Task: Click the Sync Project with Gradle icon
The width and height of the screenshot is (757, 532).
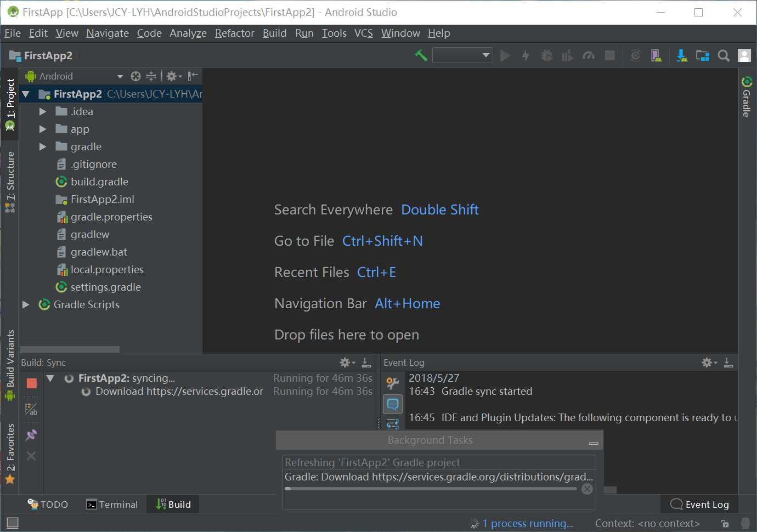Action: point(635,55)
